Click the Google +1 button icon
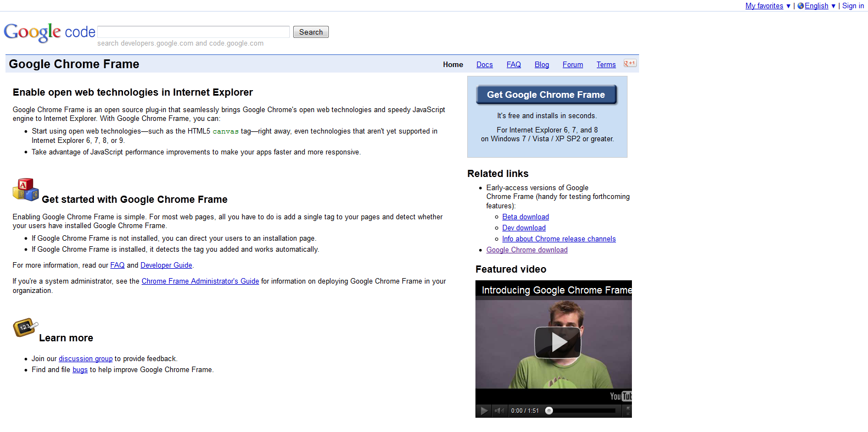Screen dimensions: 868x432 coord(630,64)
